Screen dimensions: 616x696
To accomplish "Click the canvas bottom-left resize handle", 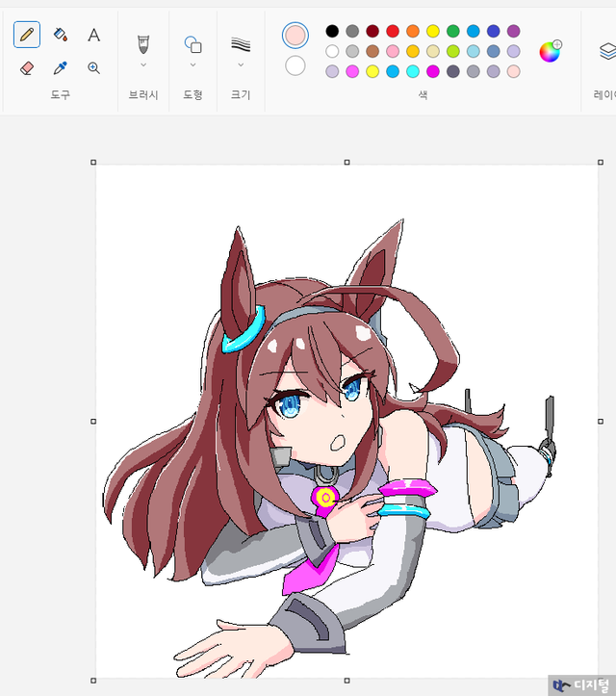I will 93,680.
